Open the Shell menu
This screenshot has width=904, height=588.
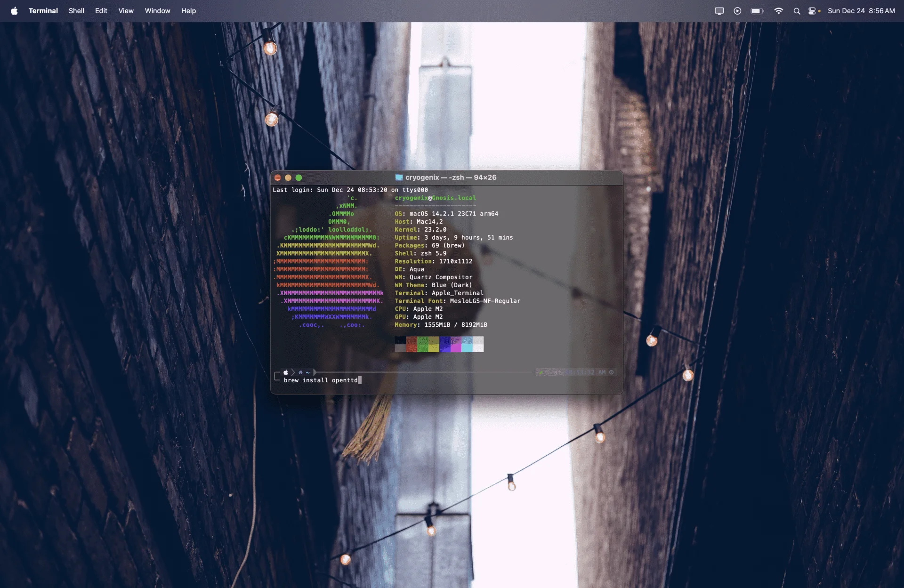coord(76,11)
